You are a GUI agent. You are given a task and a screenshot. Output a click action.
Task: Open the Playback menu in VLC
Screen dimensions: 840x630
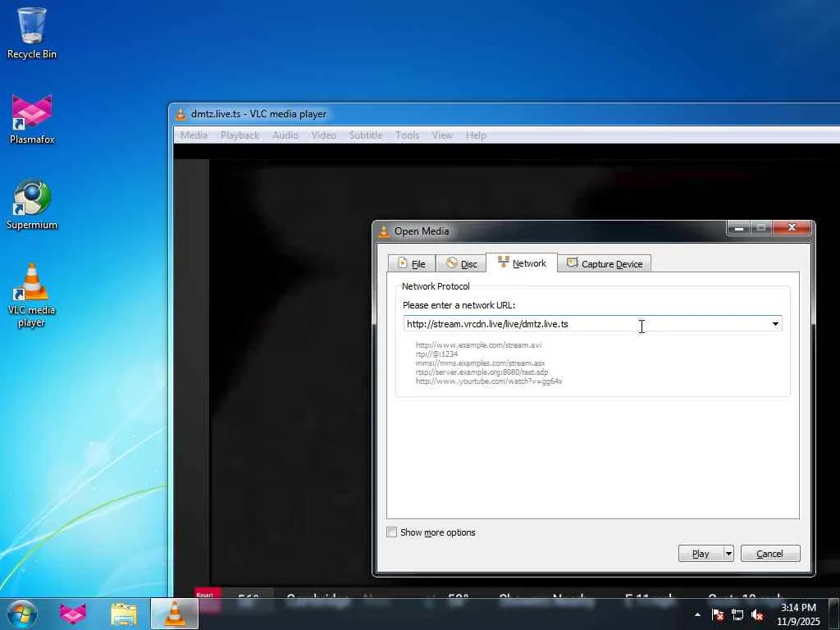coord(240,135)
